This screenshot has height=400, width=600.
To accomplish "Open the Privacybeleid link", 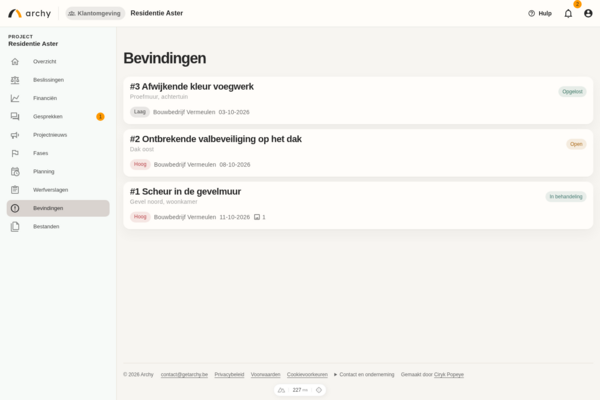I will (229, 374).
